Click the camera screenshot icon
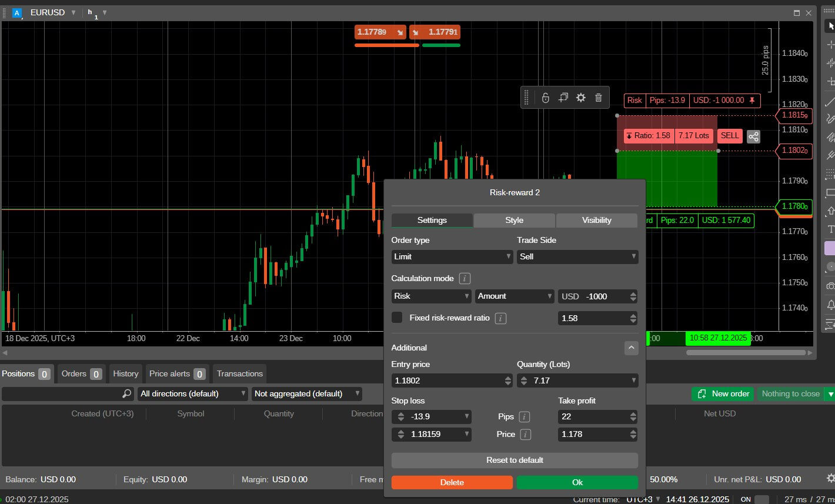This screenshot has width=835, height=504. tap(830, 286)
